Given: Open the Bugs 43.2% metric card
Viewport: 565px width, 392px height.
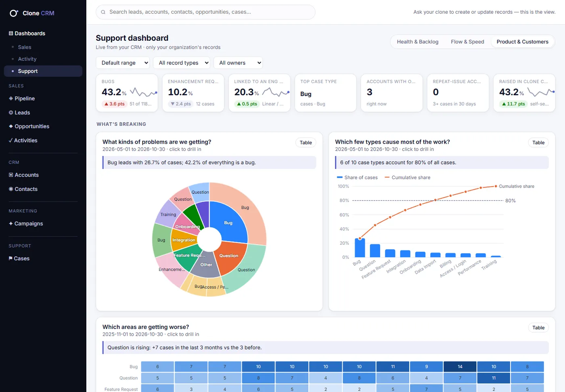Looking at the screenshot, I should pos(127,93).
